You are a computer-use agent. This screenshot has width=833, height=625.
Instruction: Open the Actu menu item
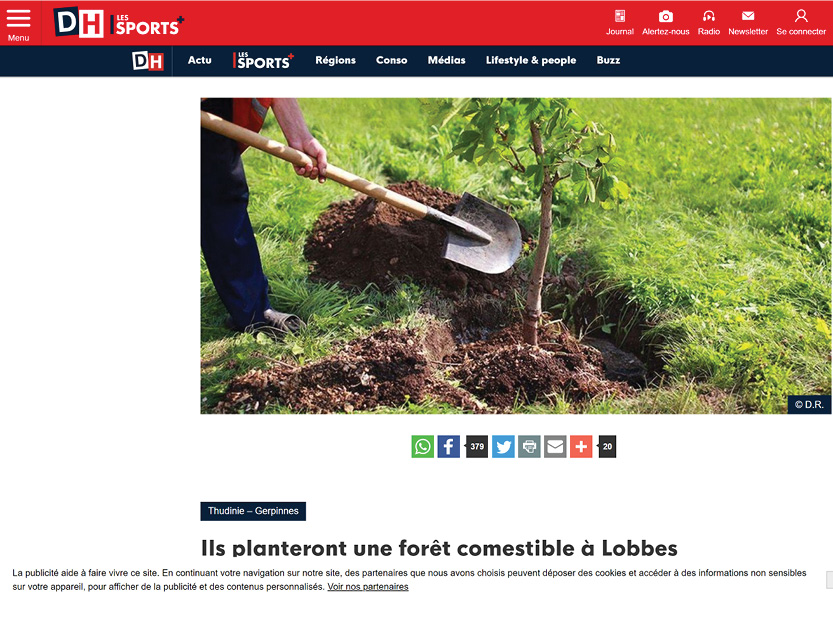[x=199, y=60]
